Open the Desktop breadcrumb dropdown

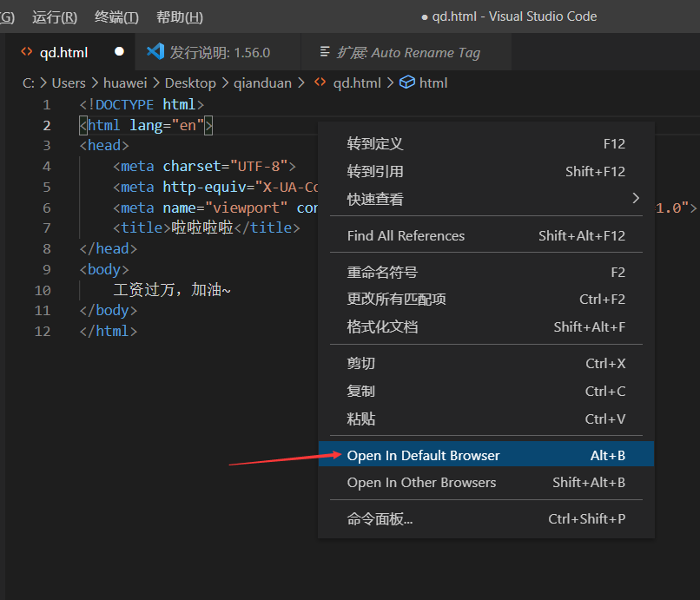(189, 82)
